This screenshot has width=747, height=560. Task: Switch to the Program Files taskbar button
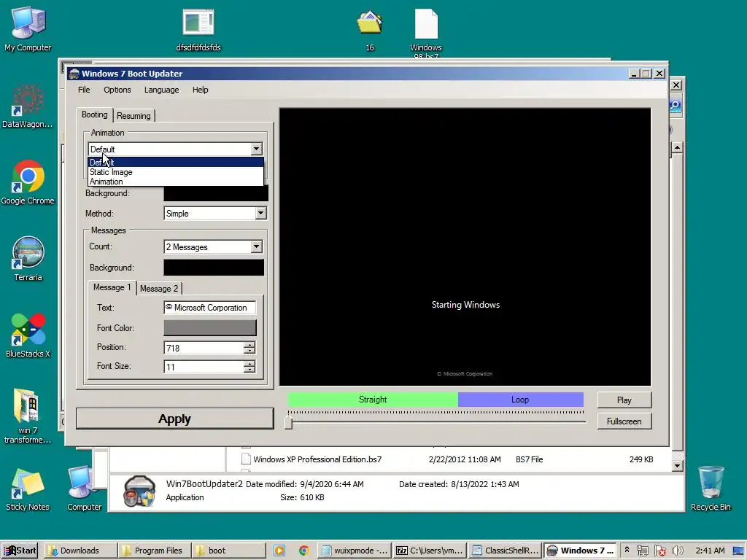pyautogui.click(x=155, y=551)
